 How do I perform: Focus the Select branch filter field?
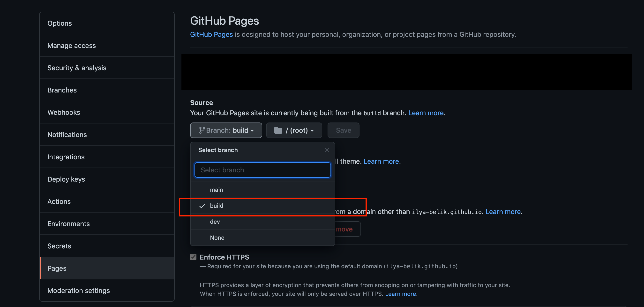[x=262, y=170]
